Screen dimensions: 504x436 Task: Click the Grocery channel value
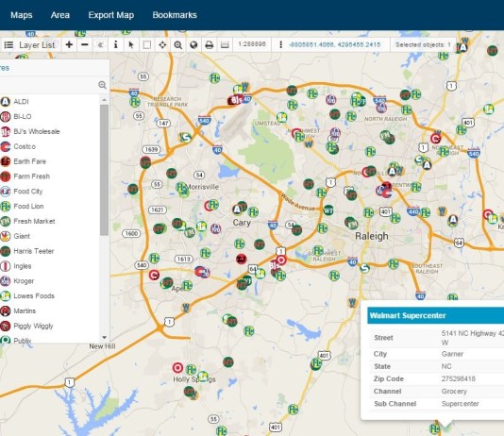point(454,392)
